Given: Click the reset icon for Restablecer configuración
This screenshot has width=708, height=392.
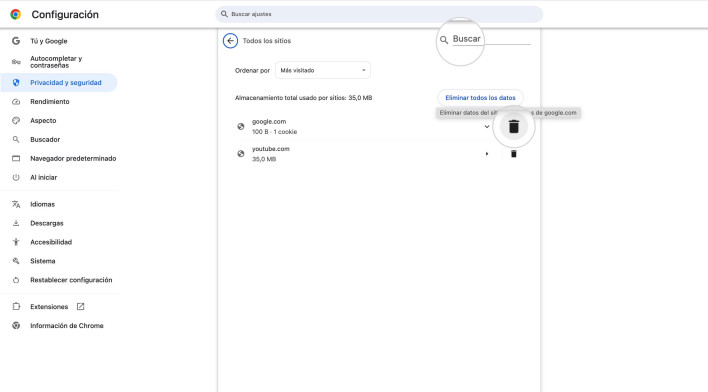Looking at the screenshot, I should coord(16,280).
